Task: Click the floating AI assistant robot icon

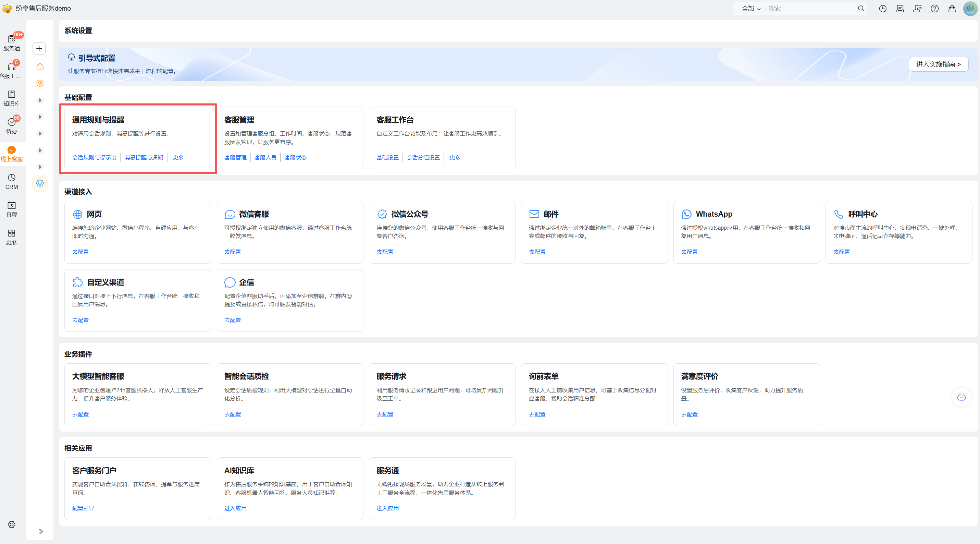Action: click(962, 397)
